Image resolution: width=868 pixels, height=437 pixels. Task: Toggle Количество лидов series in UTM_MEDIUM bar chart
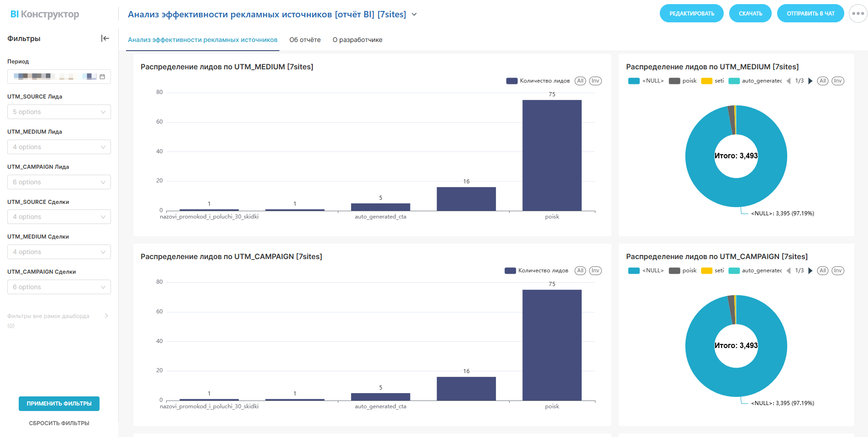pos(538,81)
